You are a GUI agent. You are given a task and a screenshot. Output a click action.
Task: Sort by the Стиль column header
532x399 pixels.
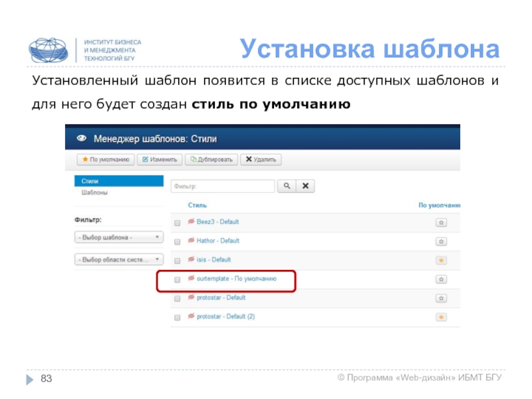point(197,205)
